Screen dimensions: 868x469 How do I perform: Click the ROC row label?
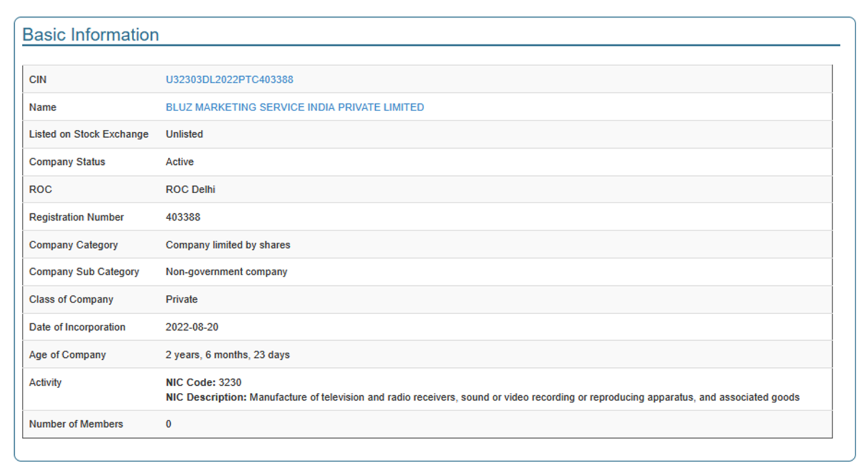40,190
